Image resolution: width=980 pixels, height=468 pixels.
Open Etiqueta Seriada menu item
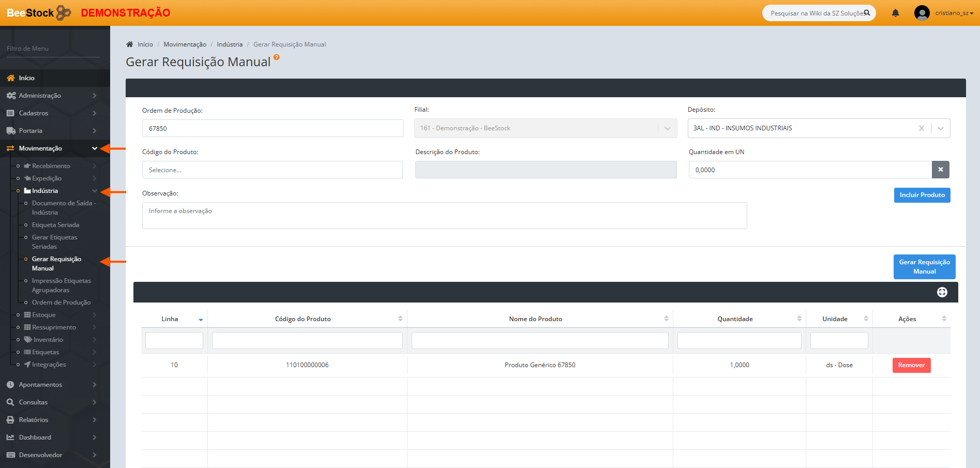(x=55, y=225)
